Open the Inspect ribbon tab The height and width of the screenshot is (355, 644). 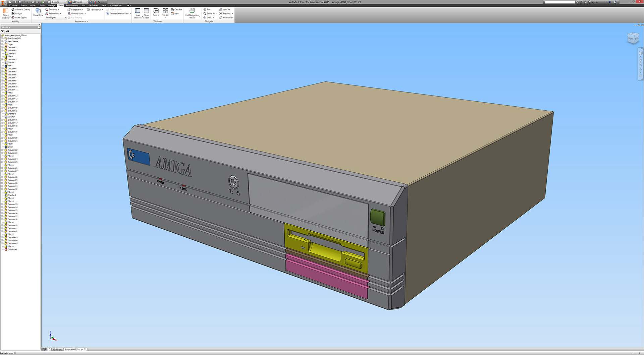click(x=33, y=5)
